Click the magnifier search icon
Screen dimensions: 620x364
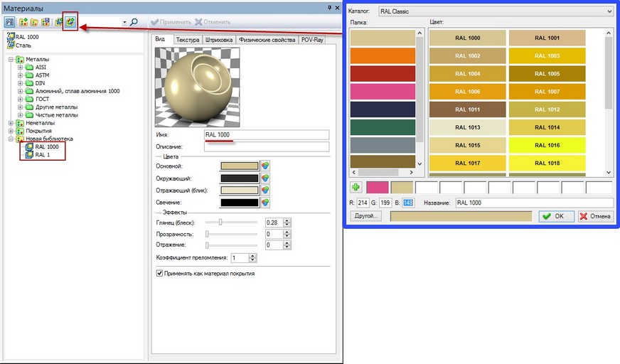(x=134, y=22)
